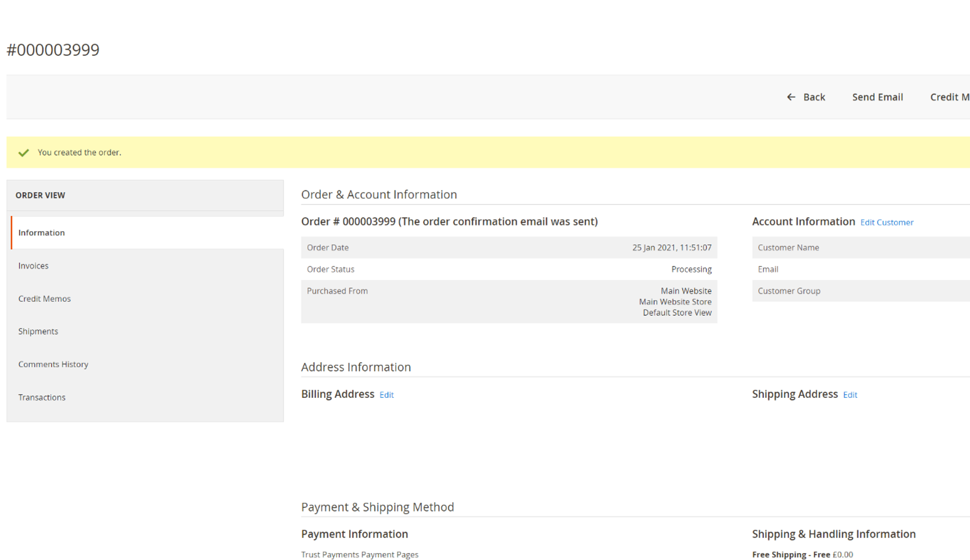Viewport: 970px width, 560px height.
Task: Click the Order Date value 25 Jan 2021
Action: coord(671,247)
